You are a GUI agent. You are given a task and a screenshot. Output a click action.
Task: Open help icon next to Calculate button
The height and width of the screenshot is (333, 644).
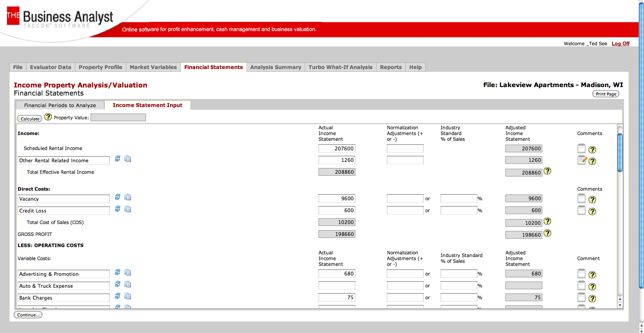pos(48,117)
